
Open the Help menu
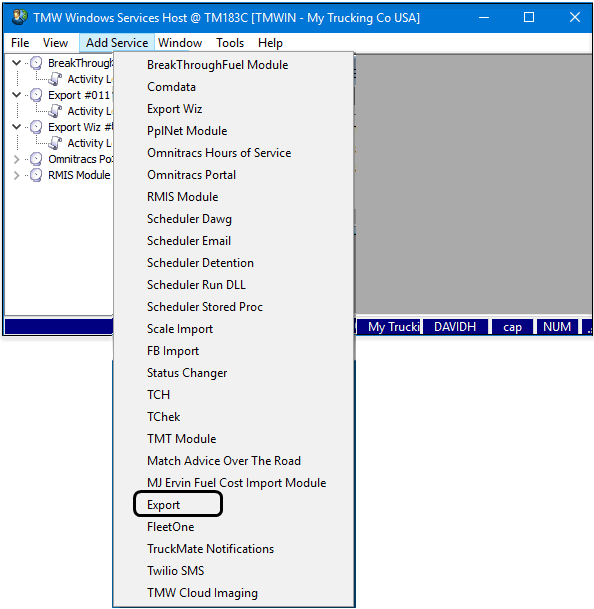270,43
